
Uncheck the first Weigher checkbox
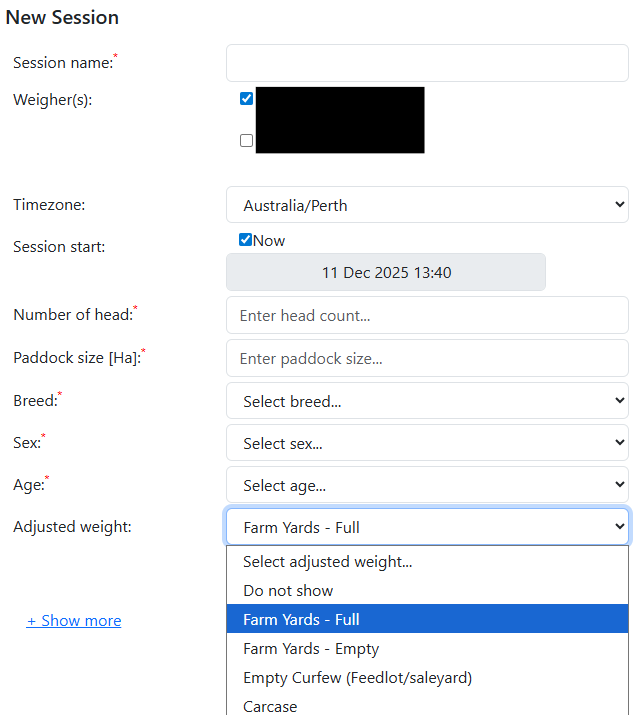[x=247, y=99]
